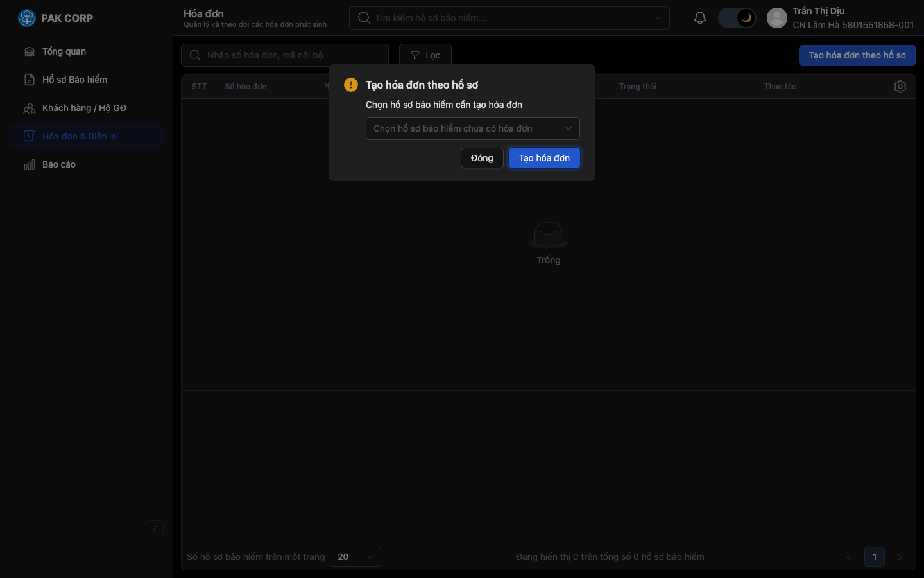The image size is (924, 578).
Task: Click the Báo cáo bar chart icon
Action: pos(30,164)
